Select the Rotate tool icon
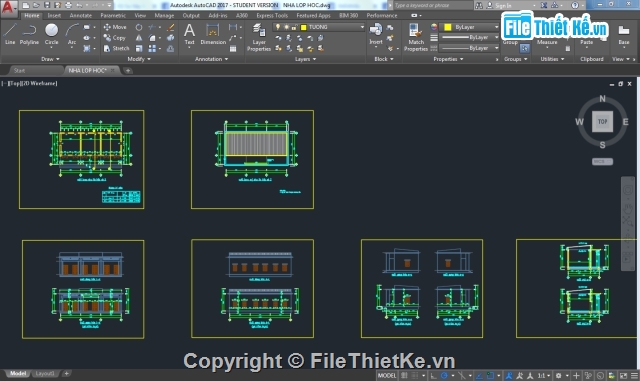Screen dimensions: 640x381 139,27
